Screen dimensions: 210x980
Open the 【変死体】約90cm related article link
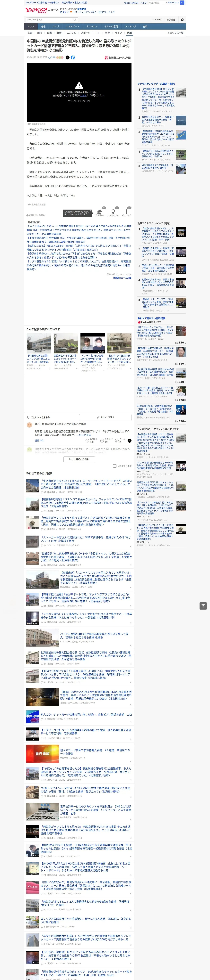(x=79, y=255)
